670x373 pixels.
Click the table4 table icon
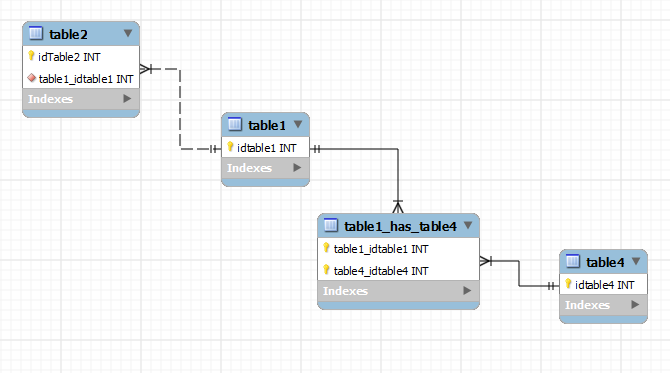(x=573, y=261)
